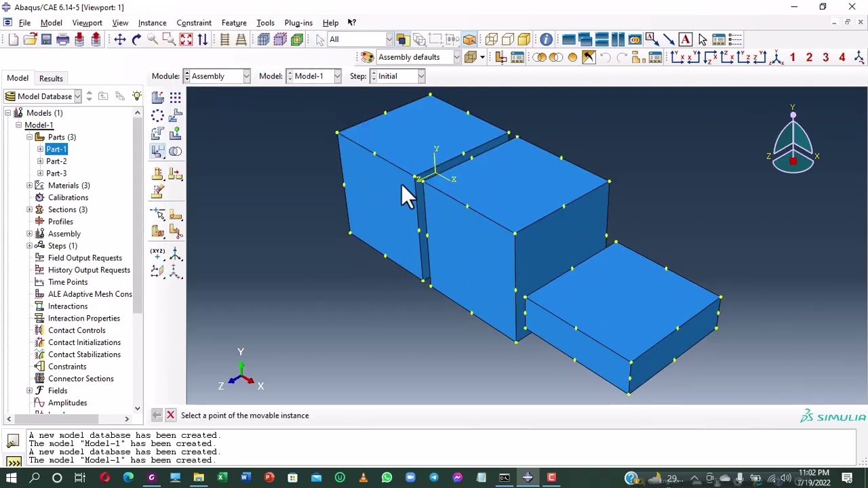Screen dimensions: 868x488
Task: Toggle perspective view on
Action: coord(241,39)
